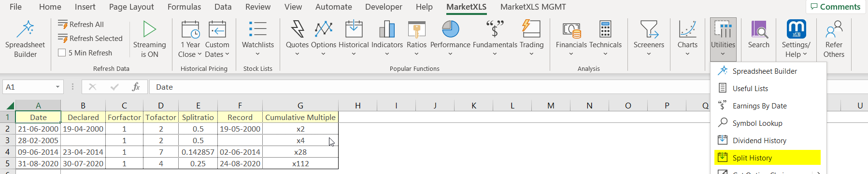Image resolution: width=868 pixels, height=174 pixels.
Task: Open the Name Box dropdown arrow
Action: [x=57, y=87]
